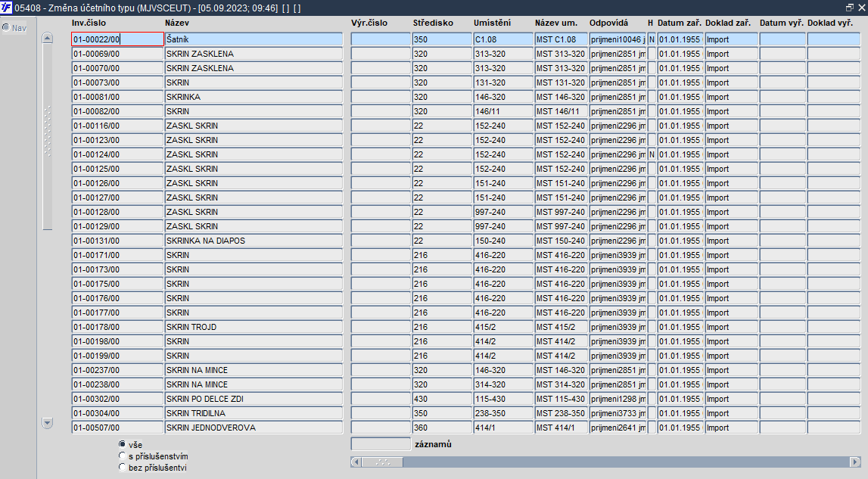Click inventory number 01-00507/00
Image resolution: width=868 pixels, height=479 pixels.
[x=118, y=428]
